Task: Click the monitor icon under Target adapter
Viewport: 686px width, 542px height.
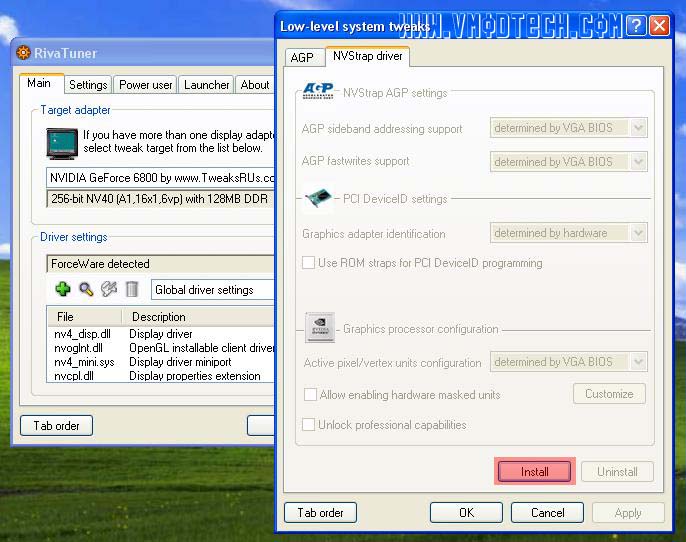Action: (x=62, y=143)
